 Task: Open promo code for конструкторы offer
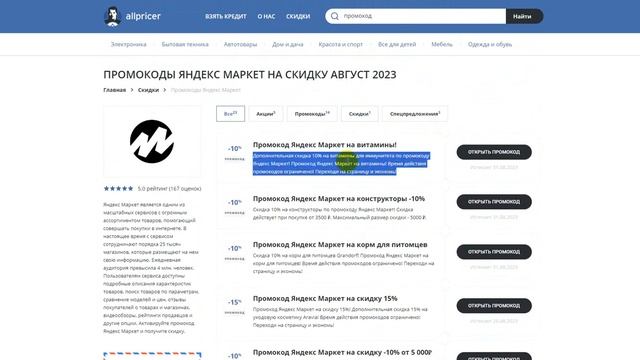click(494, 202)
